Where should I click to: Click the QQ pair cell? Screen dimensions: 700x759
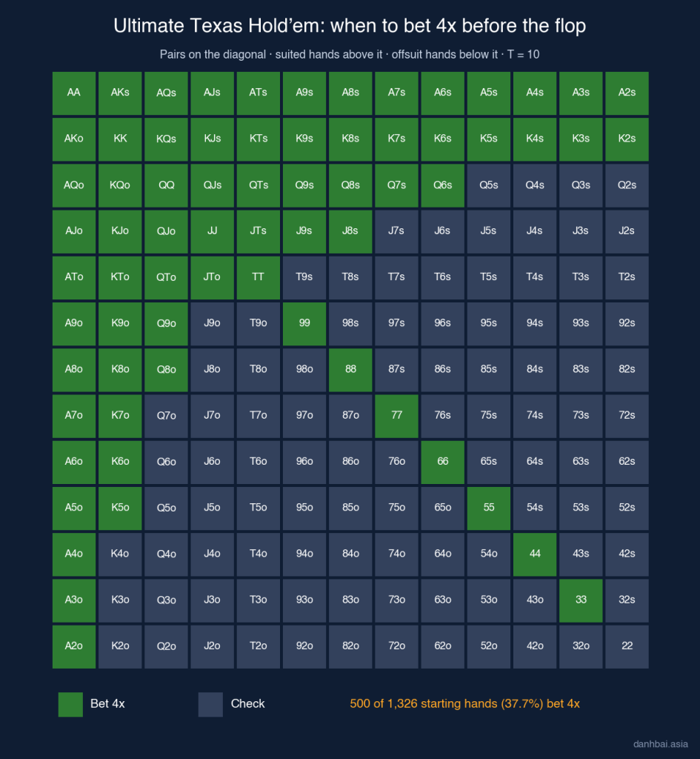[x=166, y=185]
